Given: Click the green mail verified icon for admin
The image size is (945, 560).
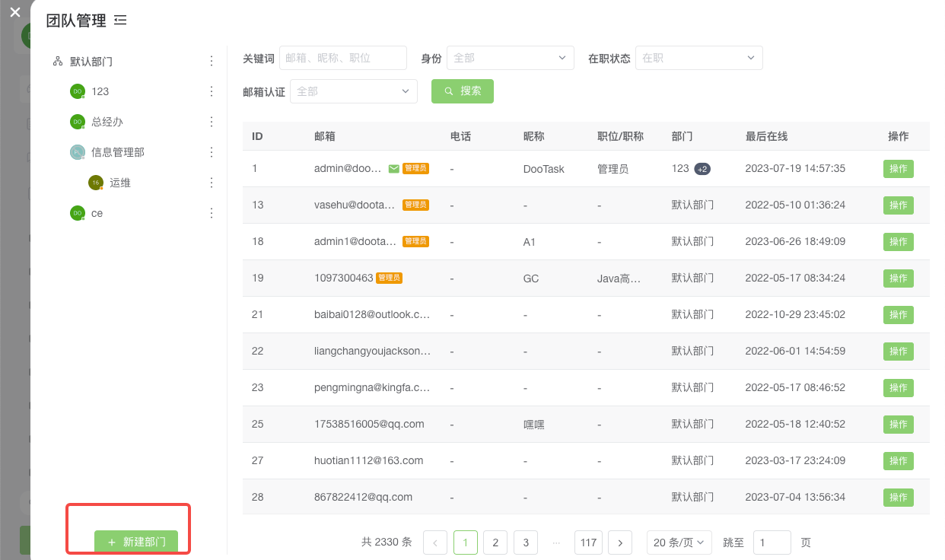Looking at the screenshot, I should (393, 169).
